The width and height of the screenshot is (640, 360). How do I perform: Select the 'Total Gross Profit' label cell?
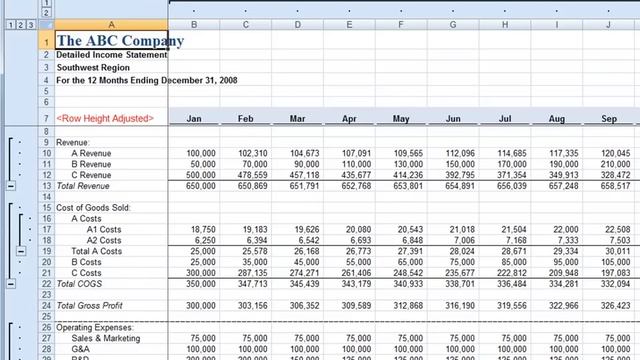tap(111, 305)
